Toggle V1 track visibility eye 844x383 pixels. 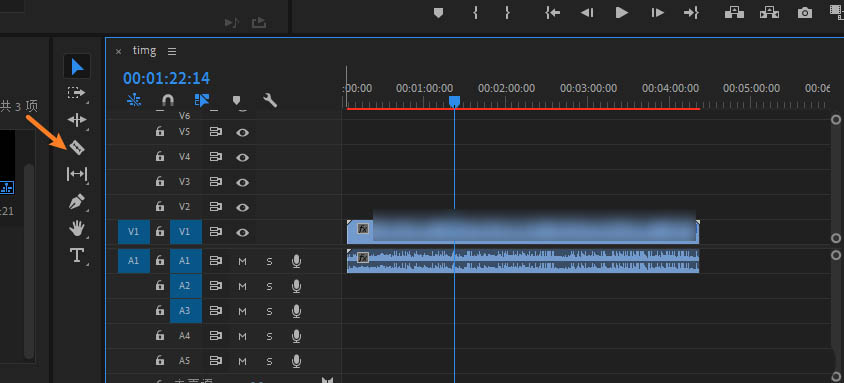pos(243,232)
